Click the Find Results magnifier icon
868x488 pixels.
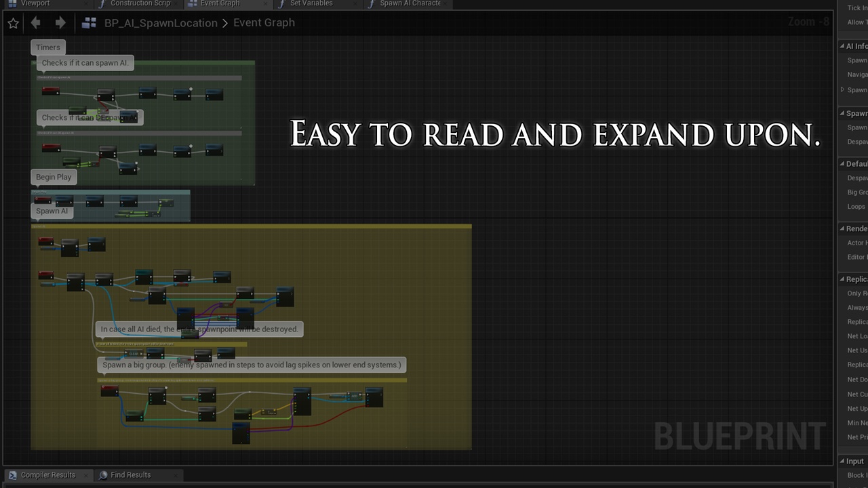click(103, 475)
